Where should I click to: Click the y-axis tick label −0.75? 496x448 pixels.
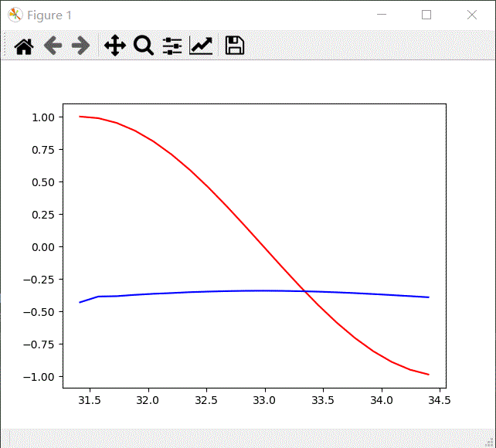(x=39, y=344)
